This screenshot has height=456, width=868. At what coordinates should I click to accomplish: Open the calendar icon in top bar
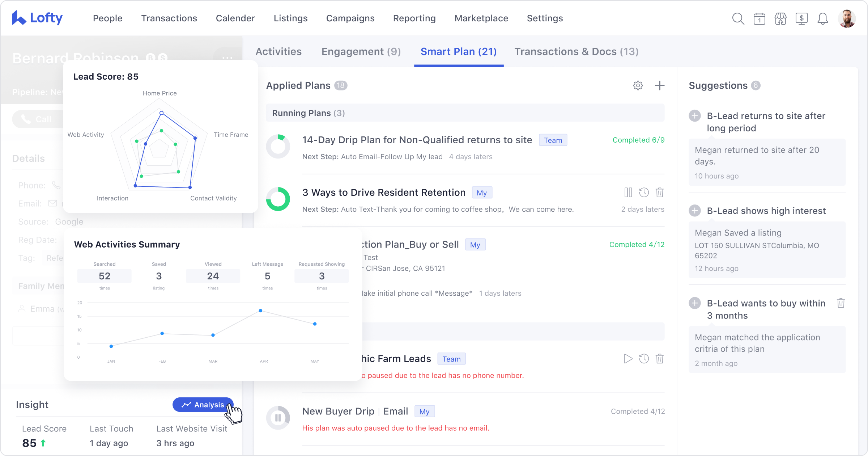point(759,19)
